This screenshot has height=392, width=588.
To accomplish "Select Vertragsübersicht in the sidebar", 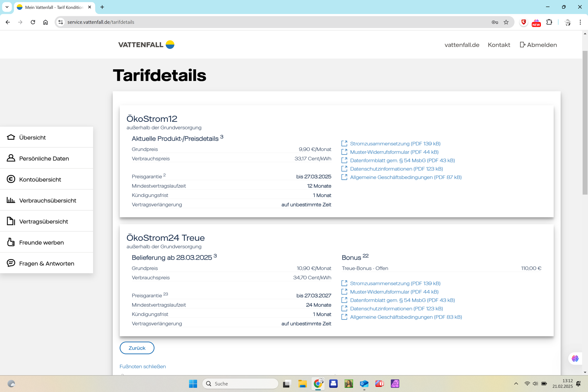I will pyautogui.click(x=46, y=221).
